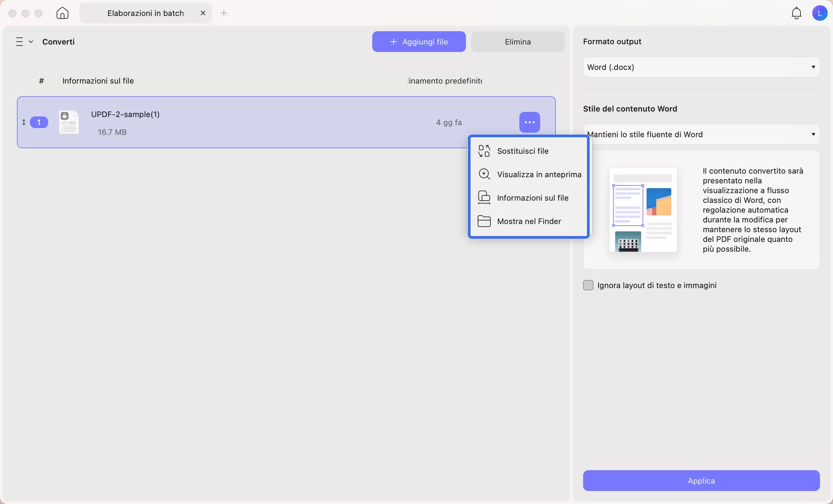Click the reorder arrows on file row
The height and width of the screenshot is (504, 833).
coord(24,122)
